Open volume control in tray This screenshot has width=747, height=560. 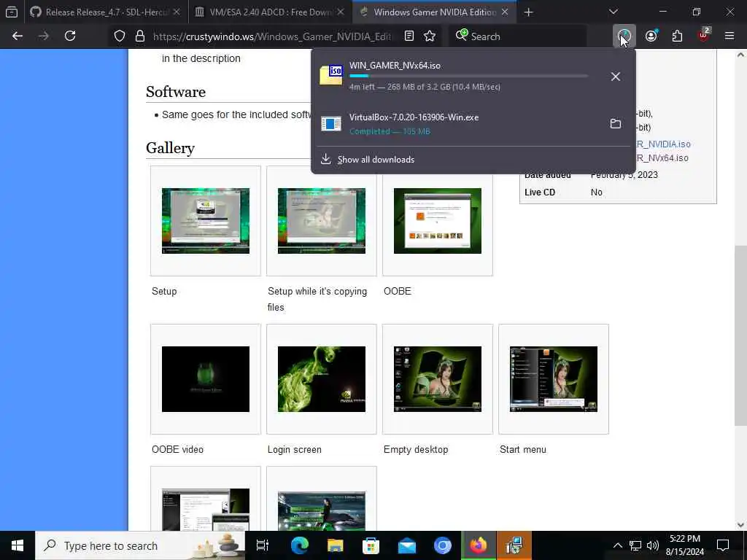pos(653,545)
